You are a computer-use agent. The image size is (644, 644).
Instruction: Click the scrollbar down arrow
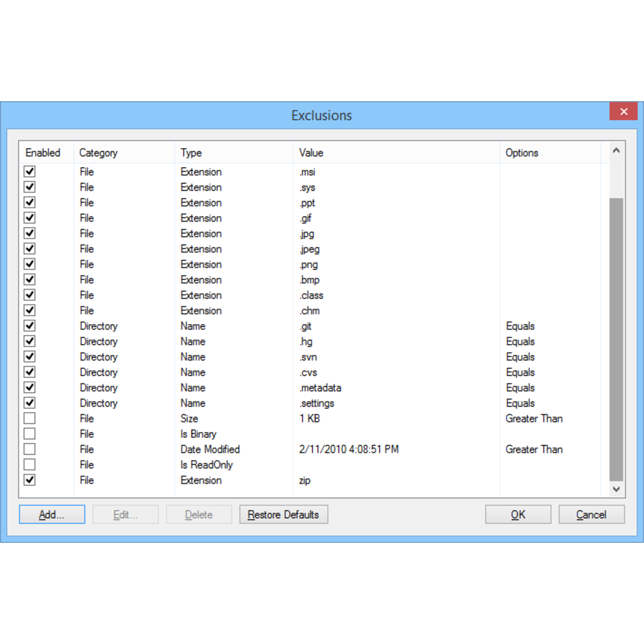(x=616, y=489)
